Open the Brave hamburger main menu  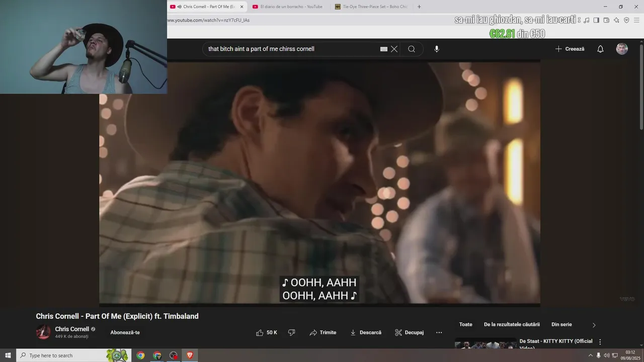coord(636,20)
